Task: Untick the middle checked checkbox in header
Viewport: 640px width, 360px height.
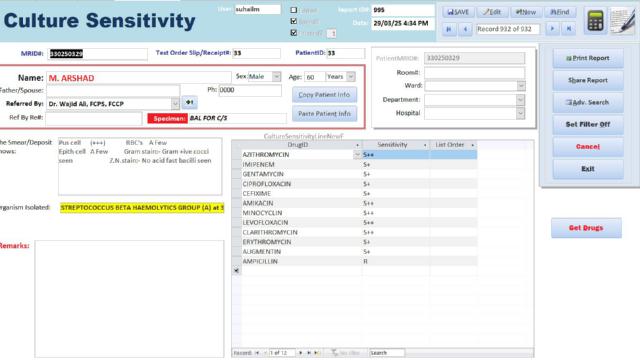Action: click(x=293, y=21)
